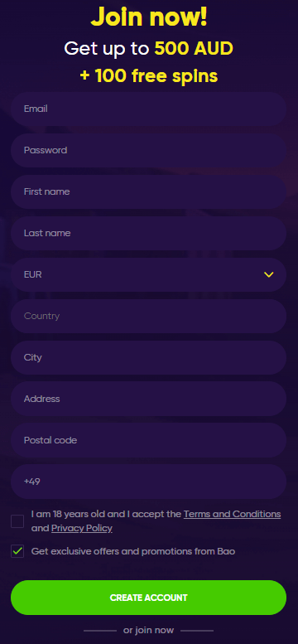Image resolution: width=298 pixels, height=644 pixels.
Task: Focus the Email input field
Action: coord(149,109)
